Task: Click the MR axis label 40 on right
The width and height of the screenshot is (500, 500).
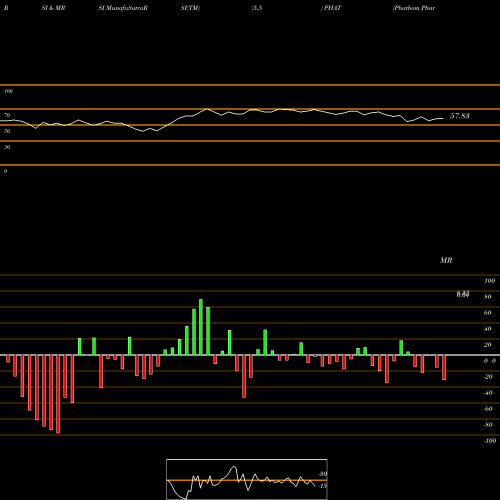Action: [x=488, y=329]
